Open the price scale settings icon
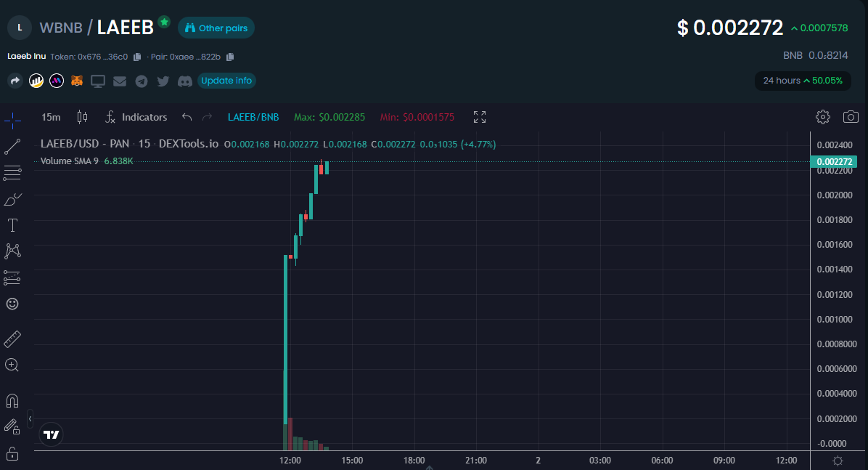868x470 pixels. (x=838, y=461)
